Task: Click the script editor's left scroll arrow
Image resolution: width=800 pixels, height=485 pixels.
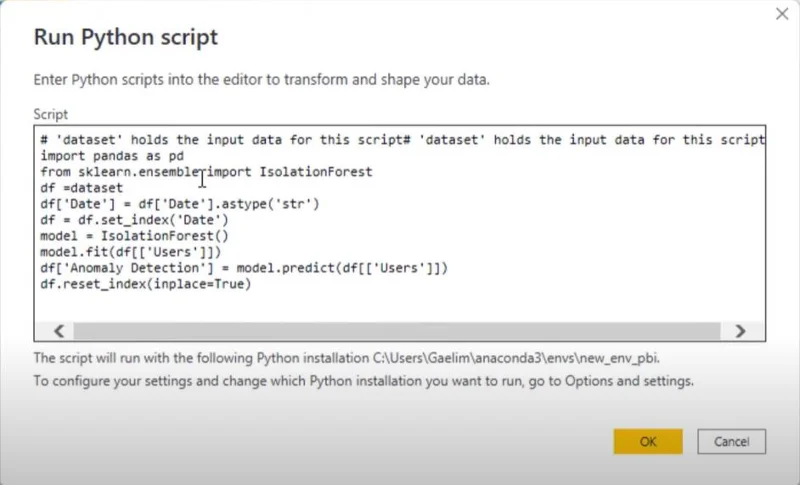Action: pos(59,331)
